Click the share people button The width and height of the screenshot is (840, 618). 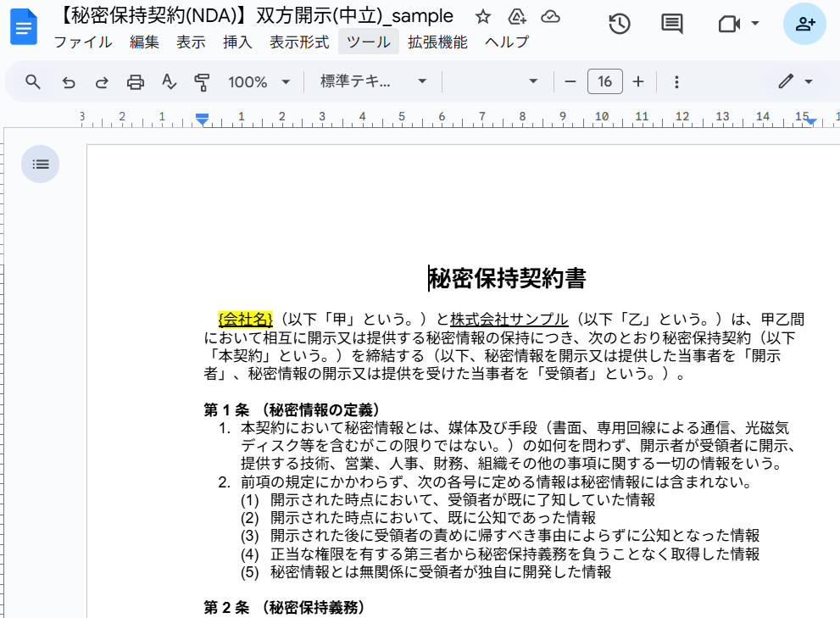[x=804, y=24]
